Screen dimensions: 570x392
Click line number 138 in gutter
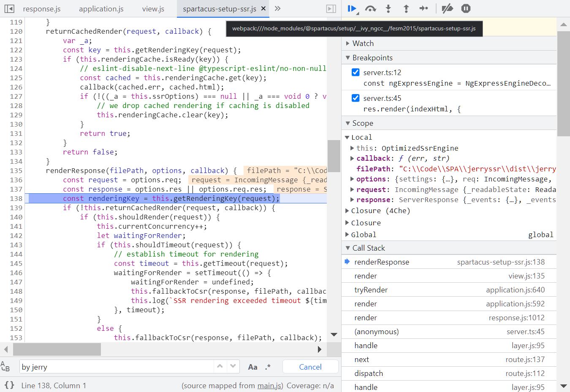[x=16, y=198]
